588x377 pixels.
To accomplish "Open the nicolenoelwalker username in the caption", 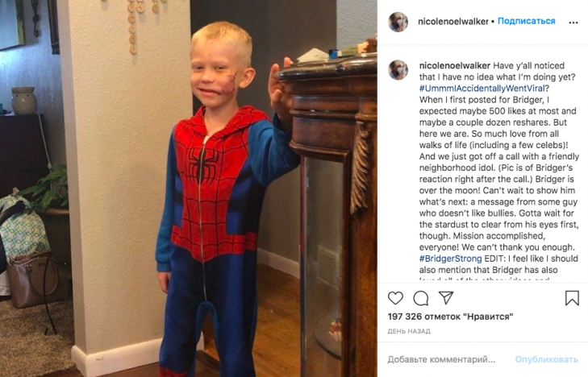I will [454, 65].
